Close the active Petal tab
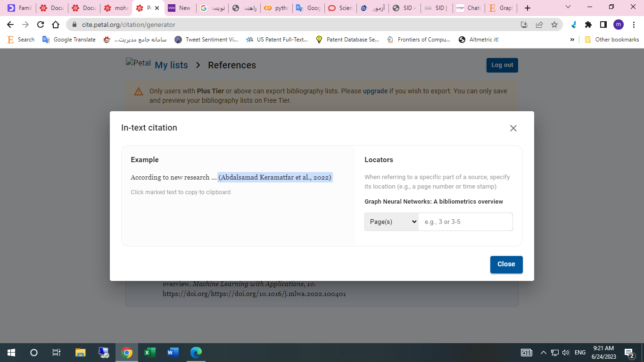The image size is (644, 362). (x=157, y=8)
